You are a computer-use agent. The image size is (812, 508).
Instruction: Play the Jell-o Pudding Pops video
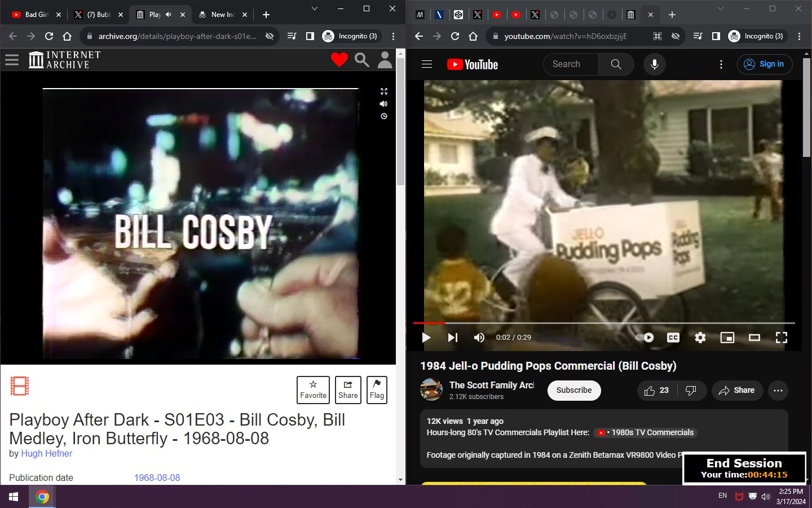pyautogui.click(x=426, y=338)
